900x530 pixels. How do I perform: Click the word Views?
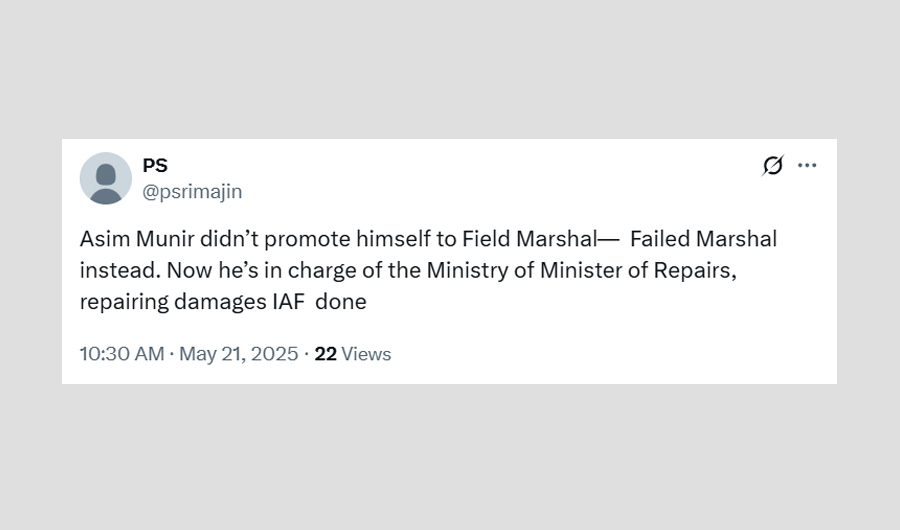pyautogui.click(x=366, y=354)
